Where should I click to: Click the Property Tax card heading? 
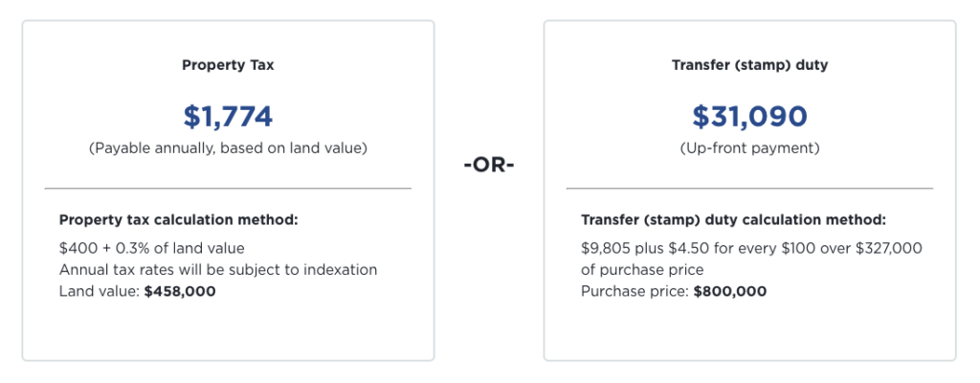[228, 65]
